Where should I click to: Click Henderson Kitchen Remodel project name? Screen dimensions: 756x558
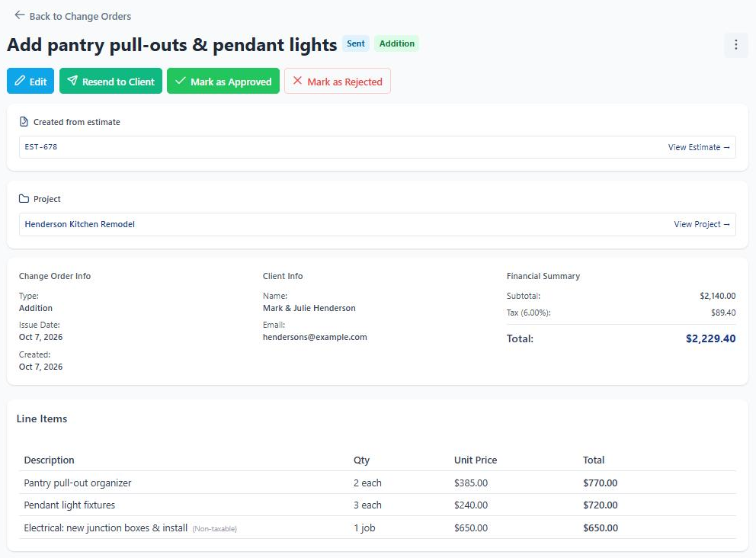pyautogui.click(x=79, y=224)
